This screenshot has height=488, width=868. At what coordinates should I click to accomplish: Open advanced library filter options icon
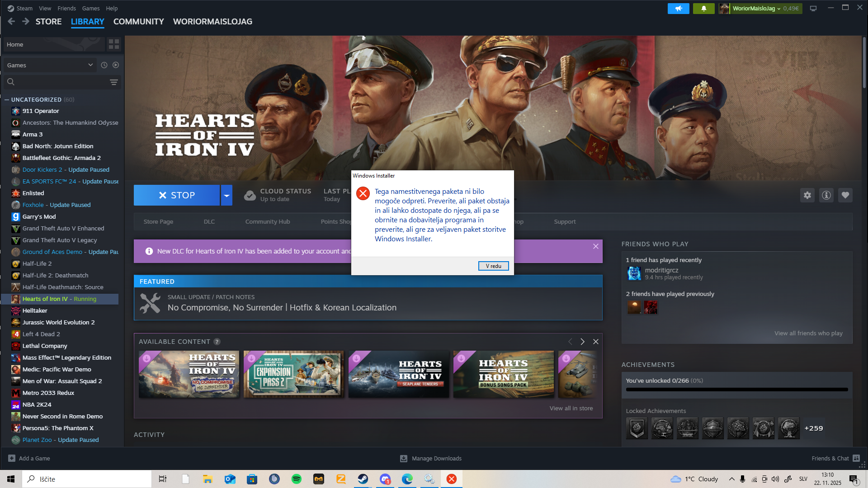(x=114, y=82)
